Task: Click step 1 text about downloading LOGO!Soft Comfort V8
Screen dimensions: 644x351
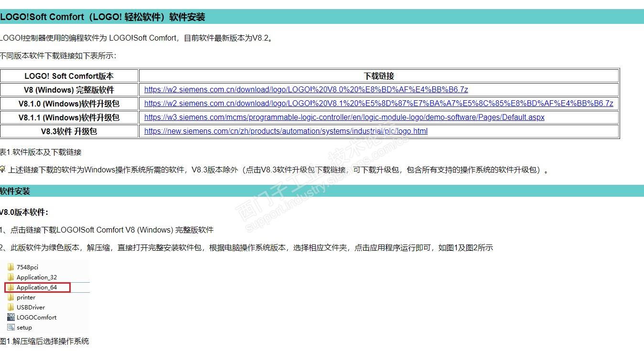Action: [x=107, y=230]
